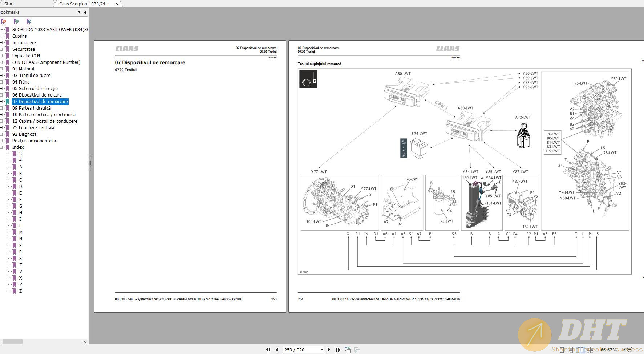Click the '0720 Troliul' heading on page 253
644x354 pixels.
pos(126,70)
